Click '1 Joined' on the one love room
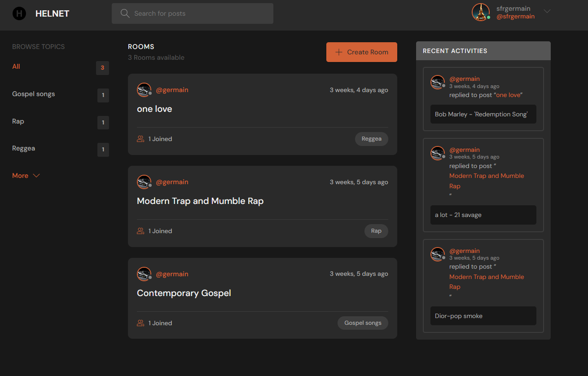The image size is (588, 376). click(160, 139)
